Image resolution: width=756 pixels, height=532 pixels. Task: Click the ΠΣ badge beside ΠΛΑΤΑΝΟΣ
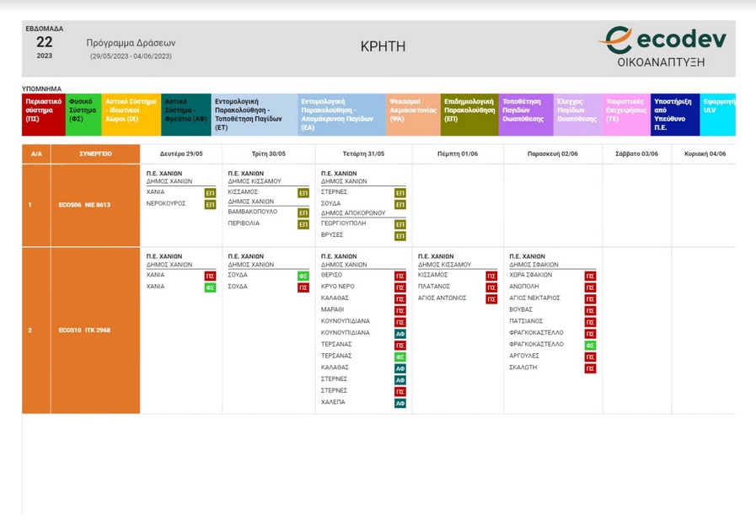point(491,287)
